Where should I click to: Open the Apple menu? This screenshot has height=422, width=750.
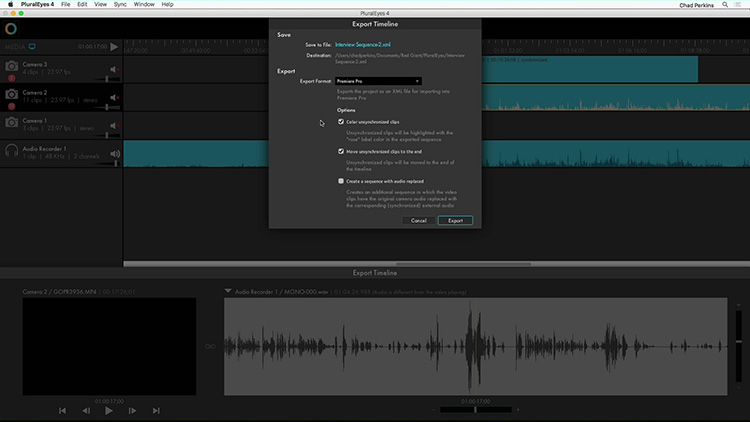(10, 4)
